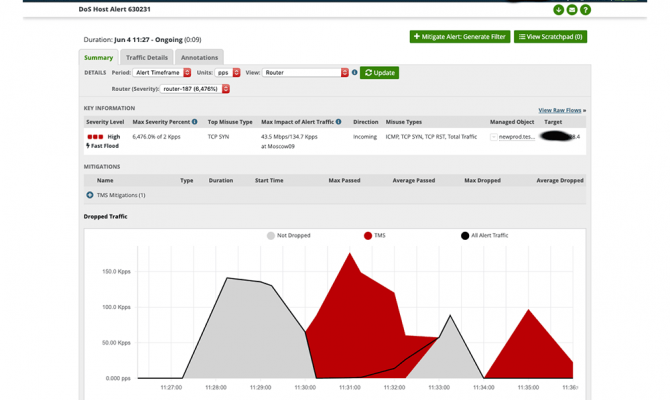Click Mitigate Alert: Generate Filter button

click(460, 37)
